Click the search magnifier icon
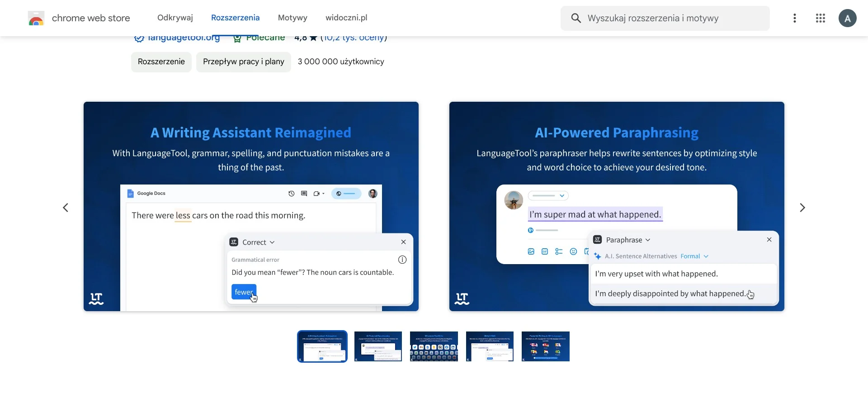Image resolution: width=868 pixels, height=393 pixels. (576, 18)
